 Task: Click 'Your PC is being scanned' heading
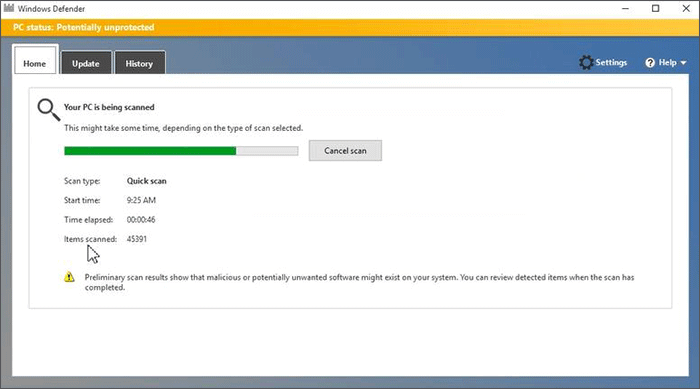coord(109,107)
